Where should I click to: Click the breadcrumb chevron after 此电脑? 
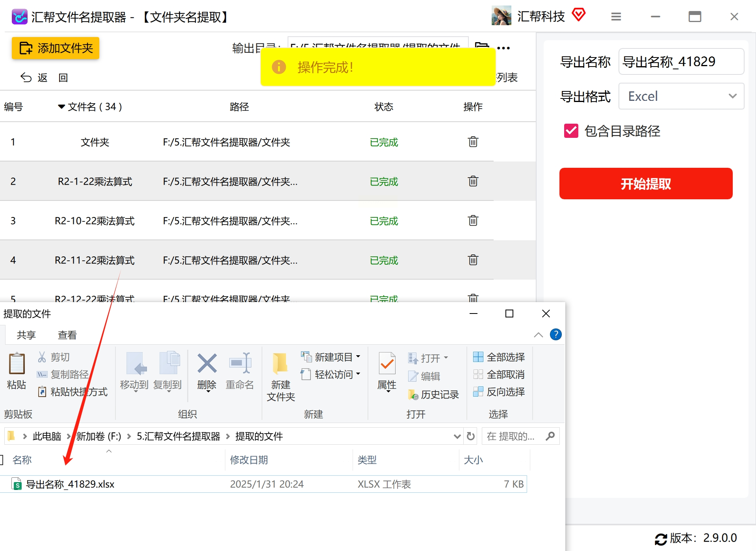(x=69, y=436)
